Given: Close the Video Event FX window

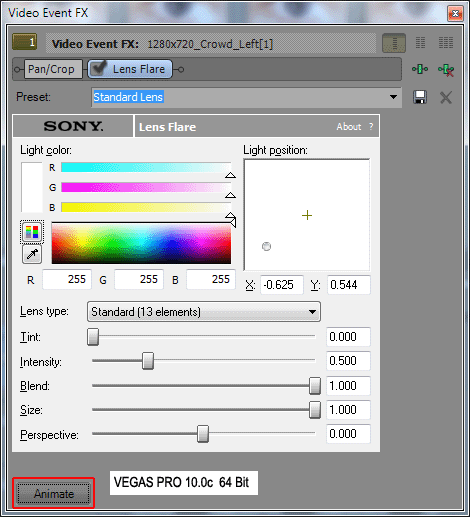Looking at the screenshot, I should coord(455,13).
